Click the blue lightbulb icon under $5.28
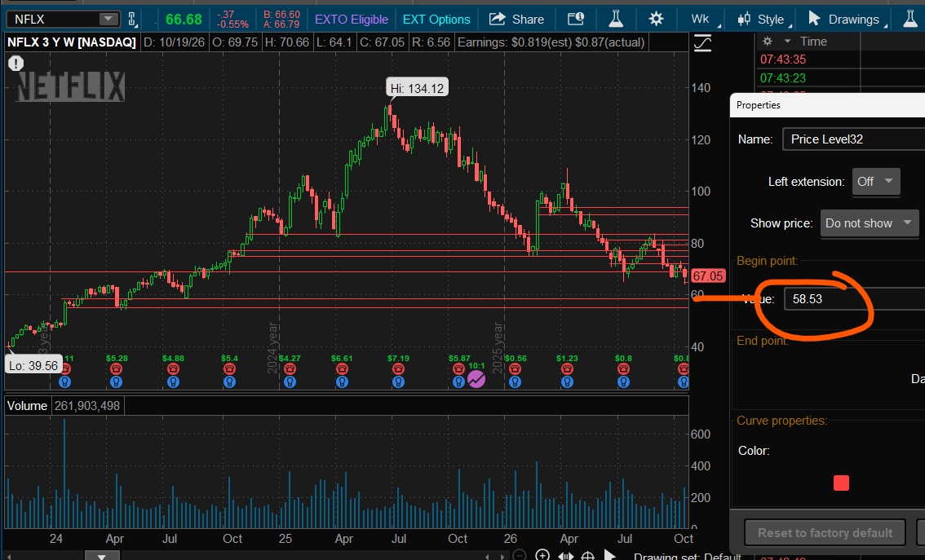The image size is (925, 560). point(116,382)
